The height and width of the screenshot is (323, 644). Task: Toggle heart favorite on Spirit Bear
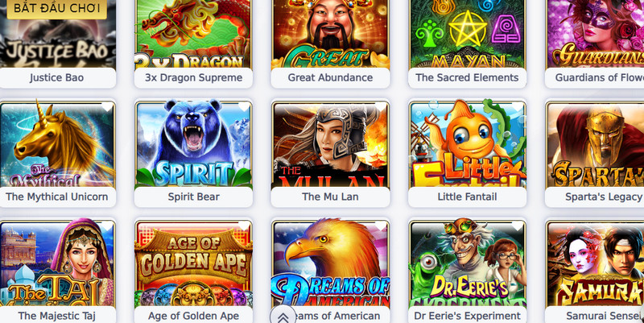click(x=244, y=107)
